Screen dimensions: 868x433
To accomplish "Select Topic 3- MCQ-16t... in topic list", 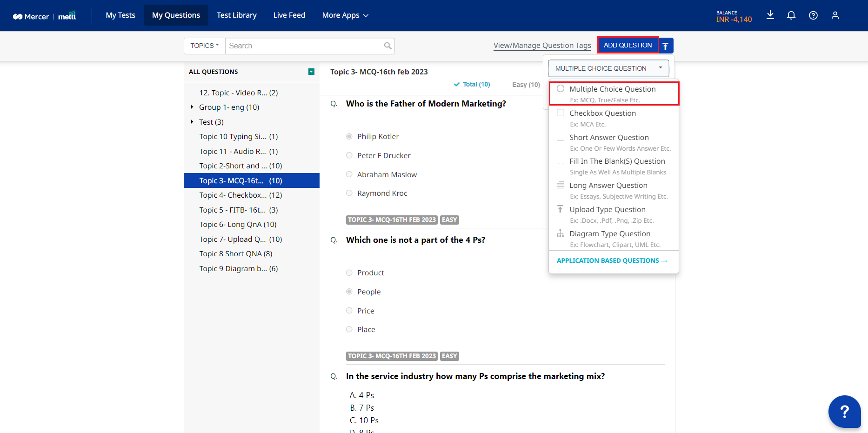I will tap(252, 180).
